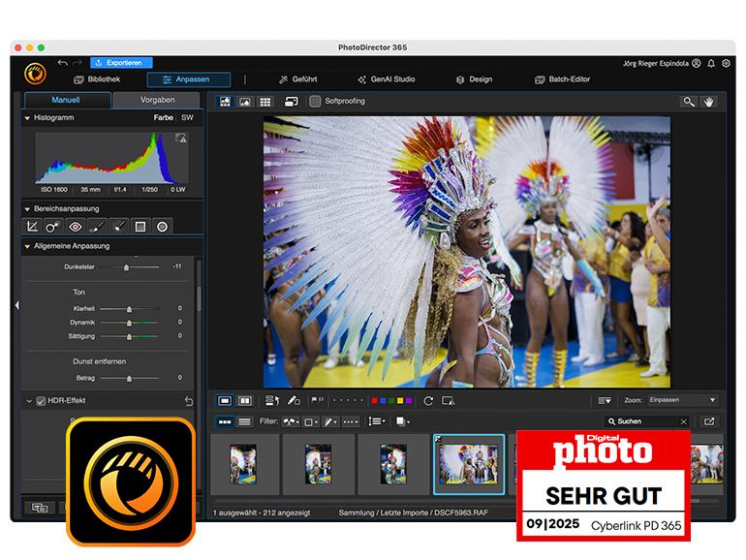The height and width of the screenshot is (560, 746).
Task: Switch browser panel to filmstrip view
Action: [225, 421]
